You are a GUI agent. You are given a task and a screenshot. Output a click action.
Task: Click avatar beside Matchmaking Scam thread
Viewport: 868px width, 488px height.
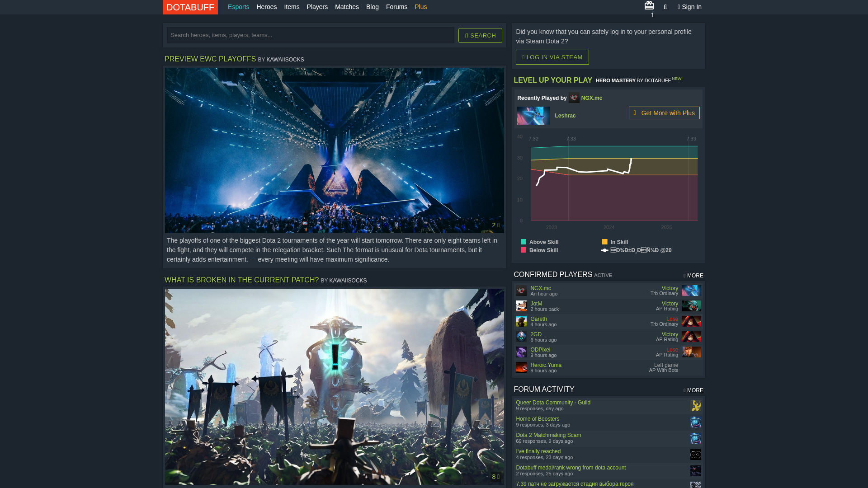click(x=695, y=438)
